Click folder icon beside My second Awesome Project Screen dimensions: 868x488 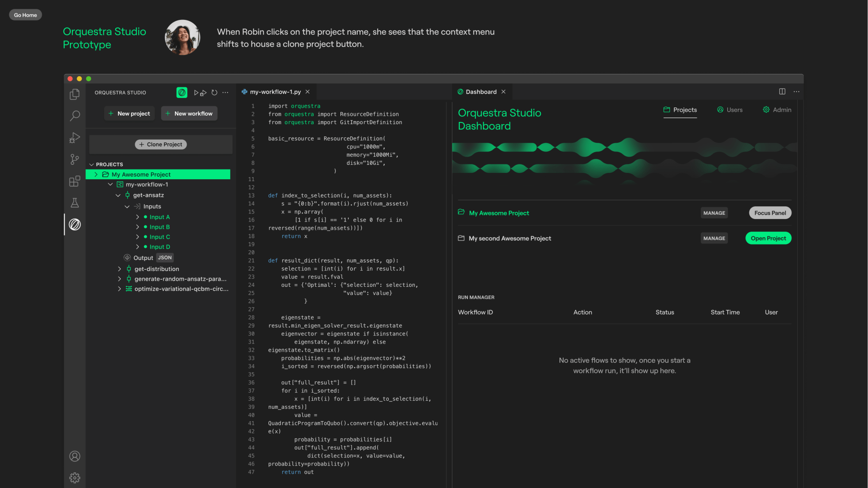[x=461, y=238]
